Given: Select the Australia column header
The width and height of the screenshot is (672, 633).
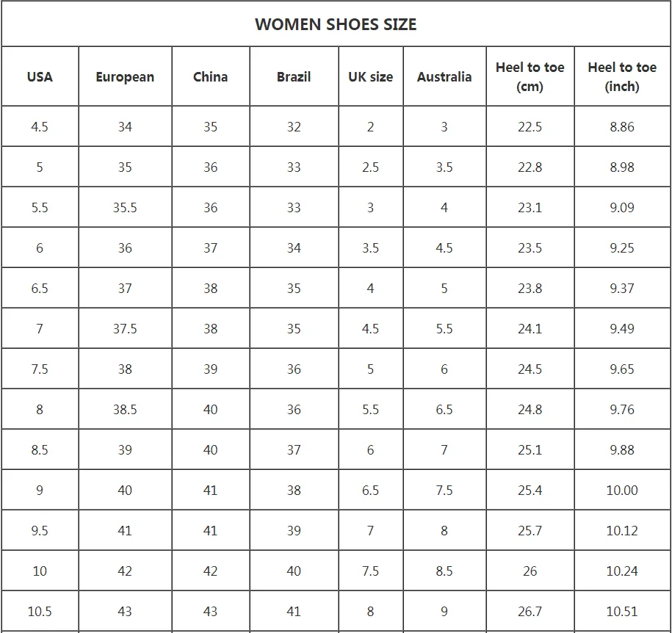Looking at the screenshot, I should coord(444,76).
